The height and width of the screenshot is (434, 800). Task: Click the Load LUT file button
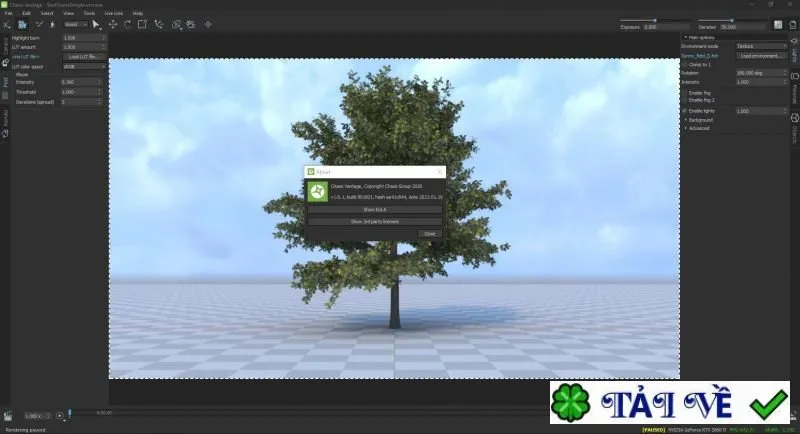(84, 57)
